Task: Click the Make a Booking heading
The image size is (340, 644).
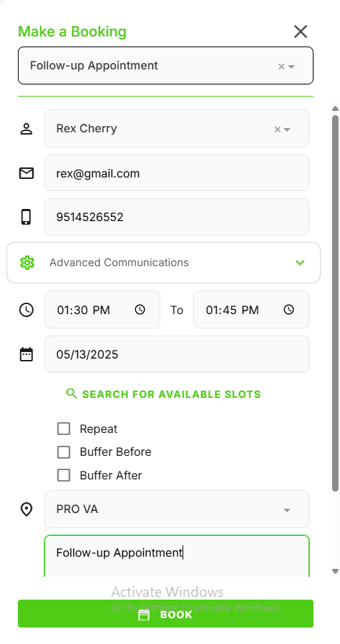Action: [x=72, y=31]
